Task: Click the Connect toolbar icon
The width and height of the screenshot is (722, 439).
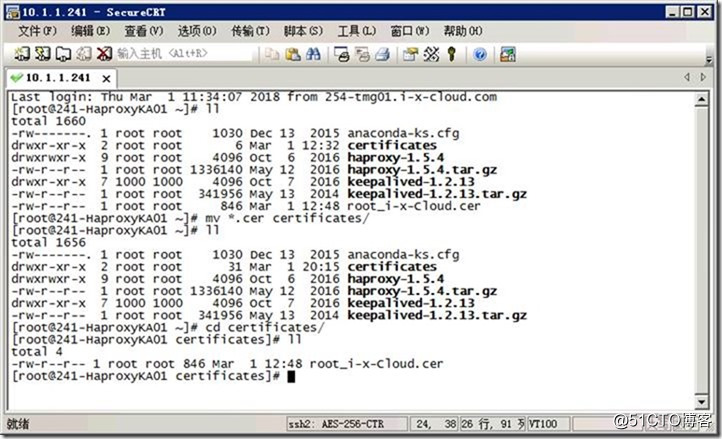Action: pos(22,54)
